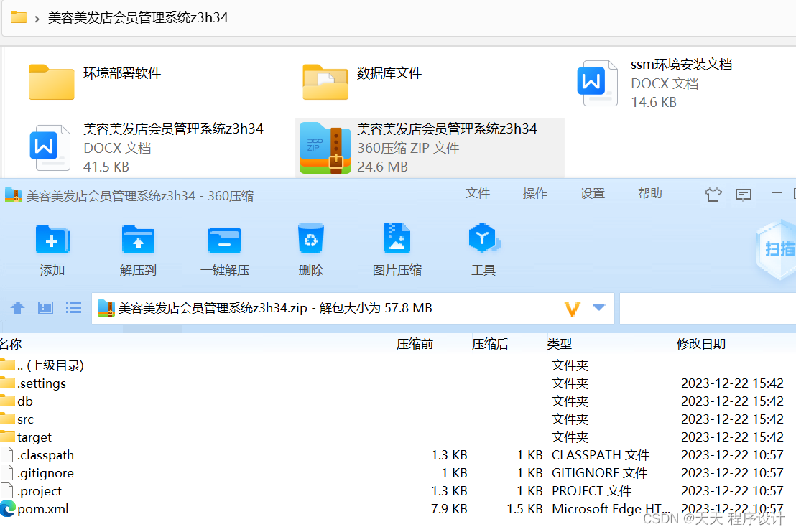Image resolution: width=796 pixels, height=532 pixels.
Task: Click the 360压缩 app icon in title bar
Action: [14, 195]
